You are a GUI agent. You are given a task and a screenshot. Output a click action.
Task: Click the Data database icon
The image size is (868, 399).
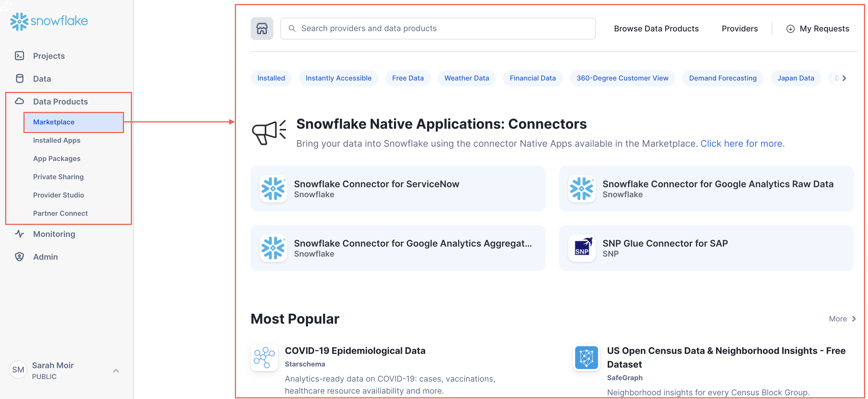coord(19,78)
